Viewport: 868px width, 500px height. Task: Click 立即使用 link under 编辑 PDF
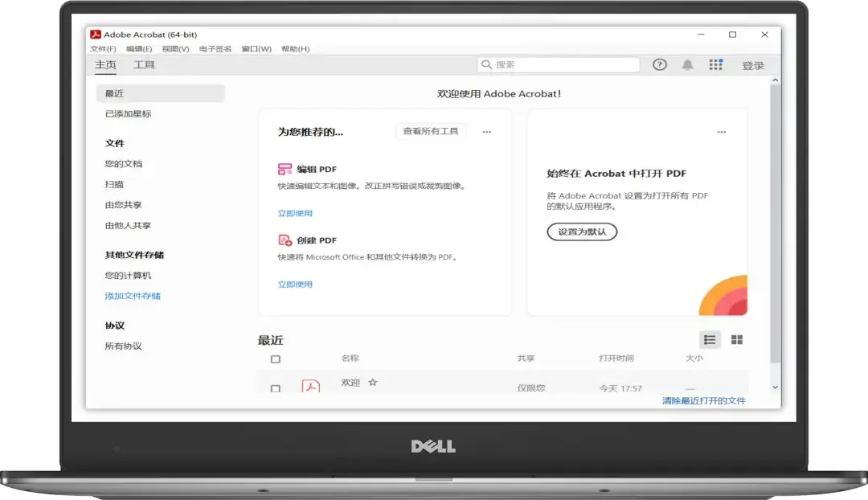tap(295, 213)
